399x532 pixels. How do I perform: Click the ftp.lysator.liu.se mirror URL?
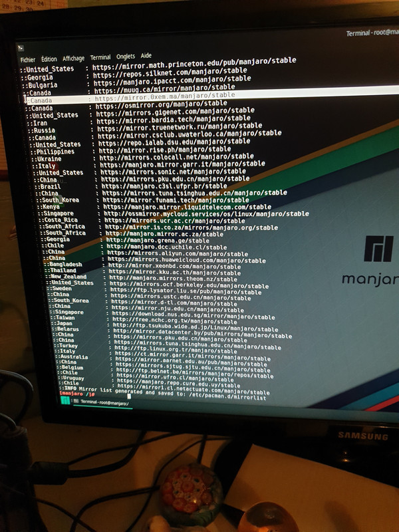point(186,291)
